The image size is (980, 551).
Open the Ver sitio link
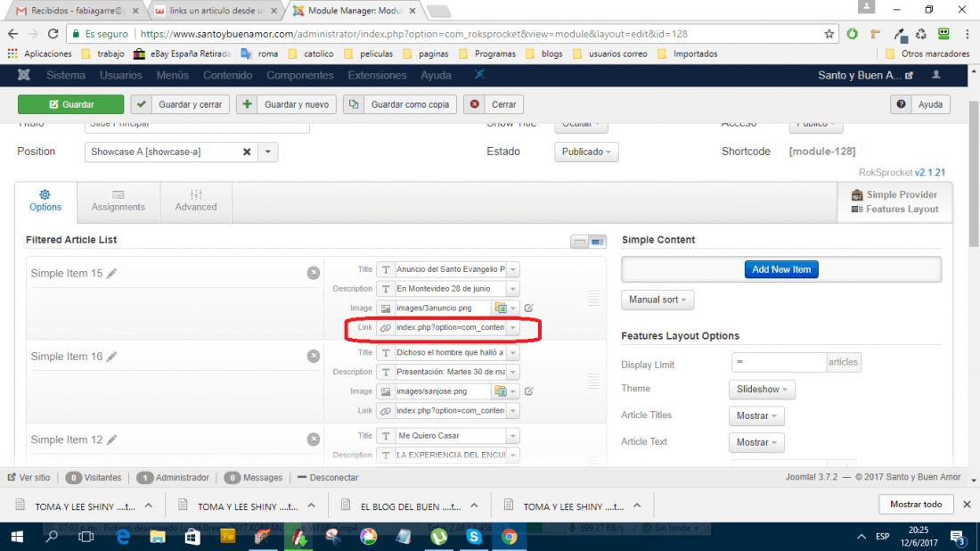[x=29, y=477]
